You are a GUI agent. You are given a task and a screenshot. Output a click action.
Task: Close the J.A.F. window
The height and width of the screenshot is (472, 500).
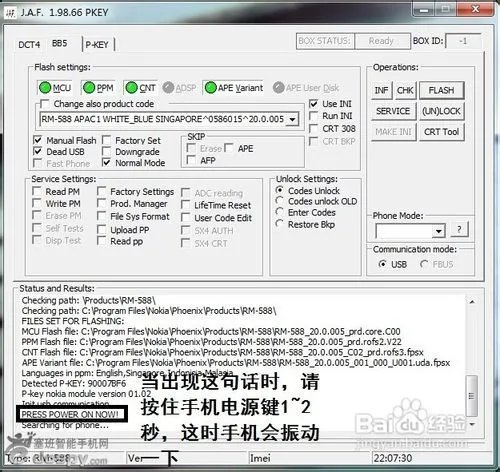(x=475, y=9)
